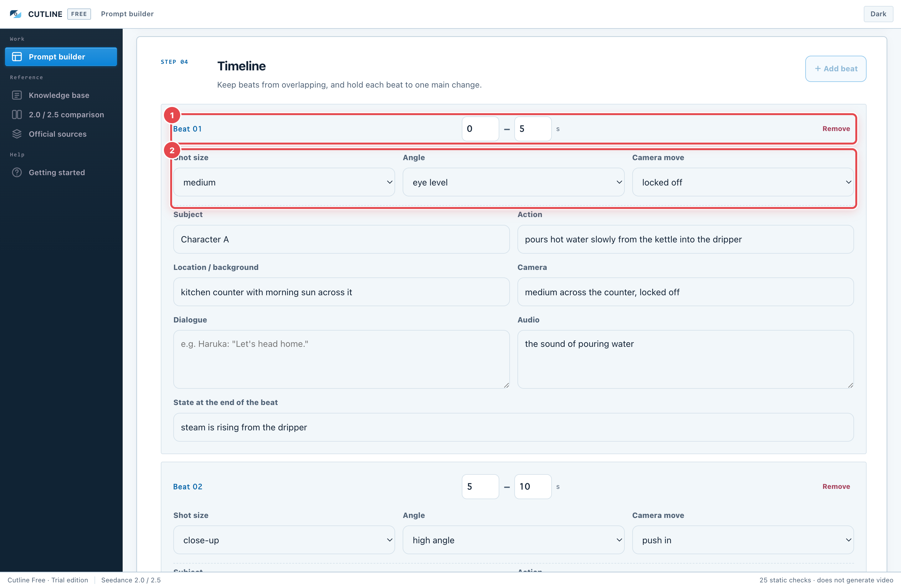Click the 'Timeline' title
Image resolution: width=901 pixels, height=588 pixels.
click(242, 66)
